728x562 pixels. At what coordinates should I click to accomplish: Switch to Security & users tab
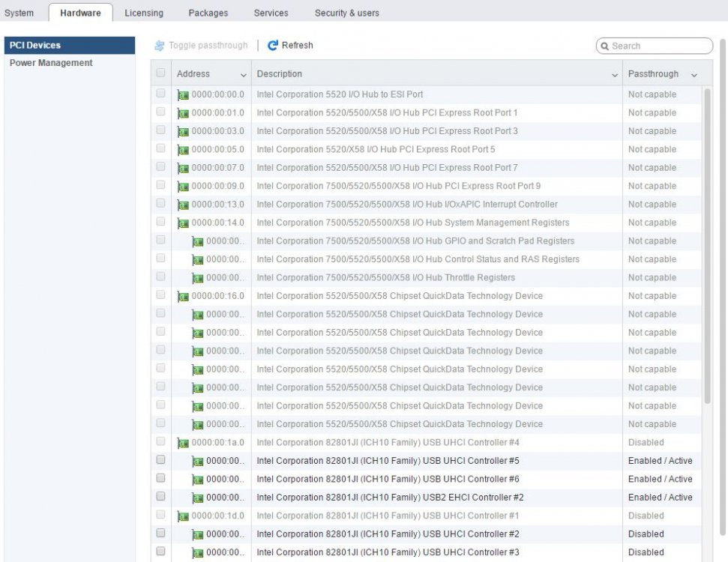point(347,13)
